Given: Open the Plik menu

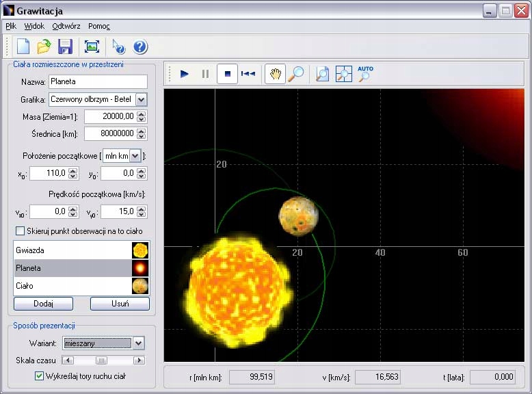Looking at the screenshot, I should (x=11, y=26).
